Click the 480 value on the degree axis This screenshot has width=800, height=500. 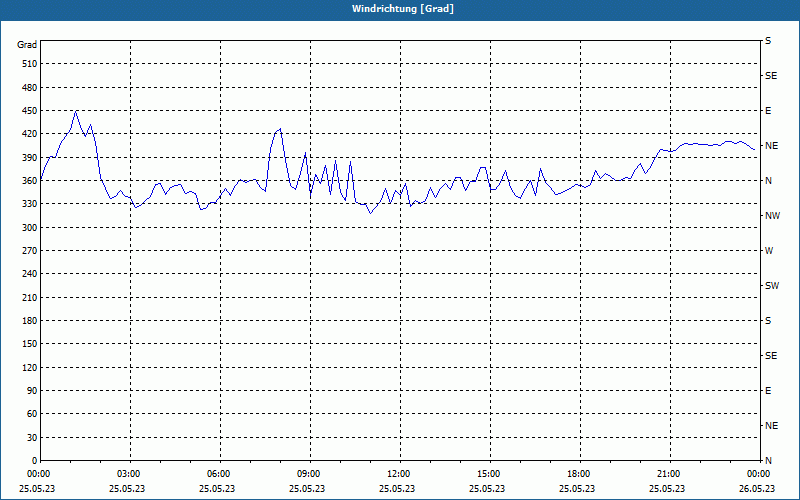click(30, 88)
